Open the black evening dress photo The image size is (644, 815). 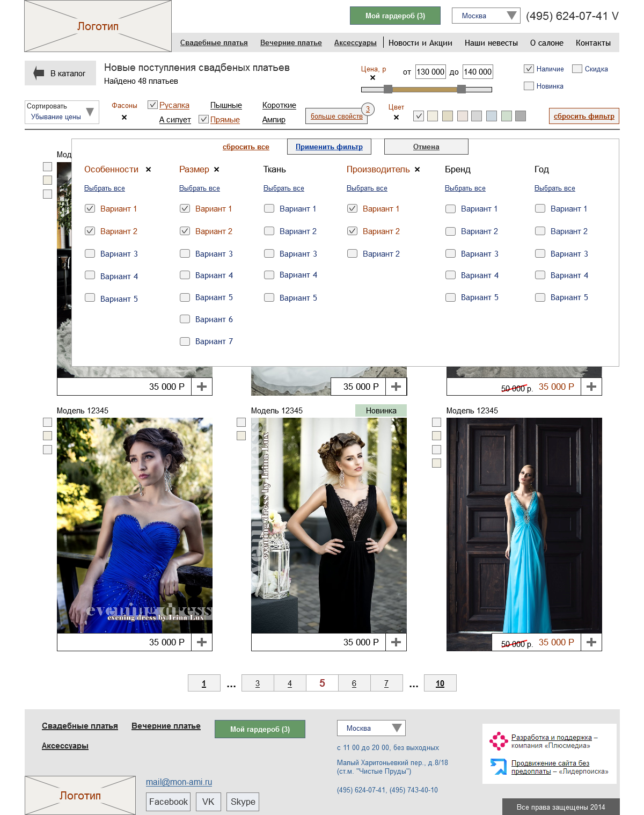[x=329, y=526]
